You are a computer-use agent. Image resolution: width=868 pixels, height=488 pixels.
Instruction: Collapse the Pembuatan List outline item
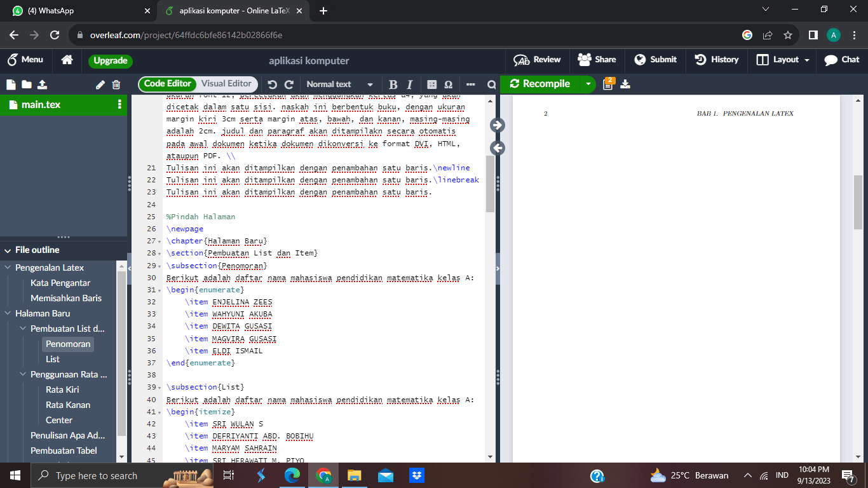24,329
